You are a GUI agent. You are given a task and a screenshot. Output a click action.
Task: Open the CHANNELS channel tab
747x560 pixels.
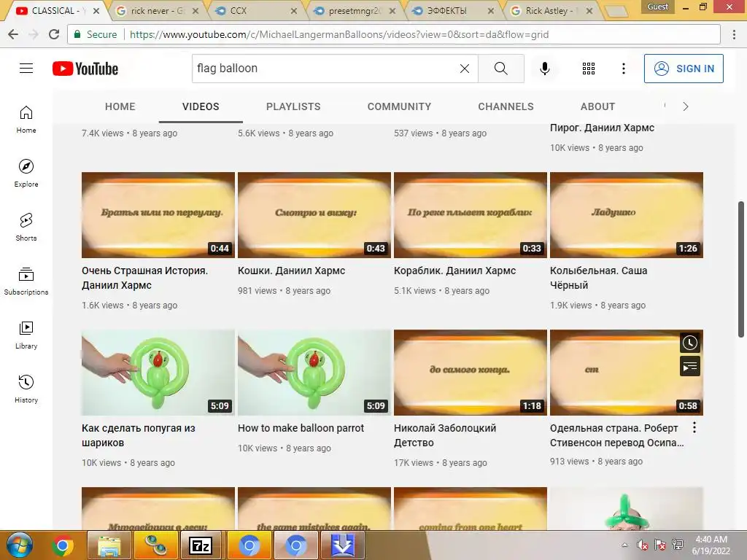coord(506,106)
